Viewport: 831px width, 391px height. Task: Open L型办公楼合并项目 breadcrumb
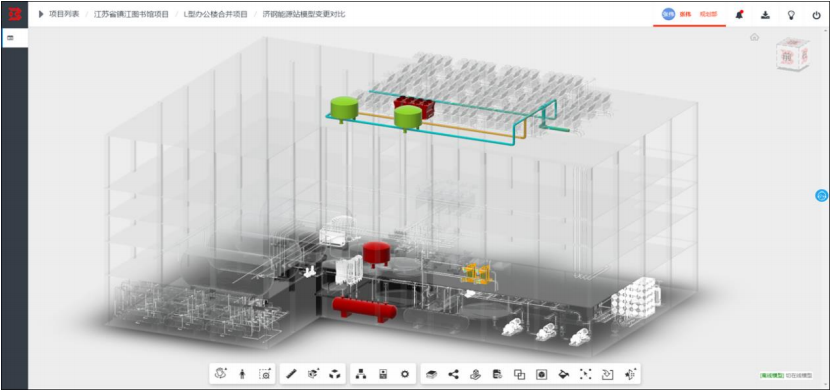(x=215, y=14)
